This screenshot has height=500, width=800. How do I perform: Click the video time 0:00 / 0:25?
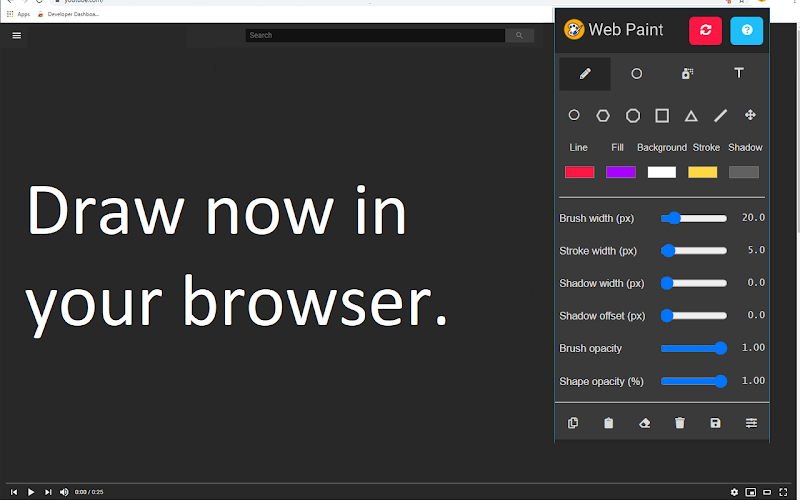(x=89, y=492)
